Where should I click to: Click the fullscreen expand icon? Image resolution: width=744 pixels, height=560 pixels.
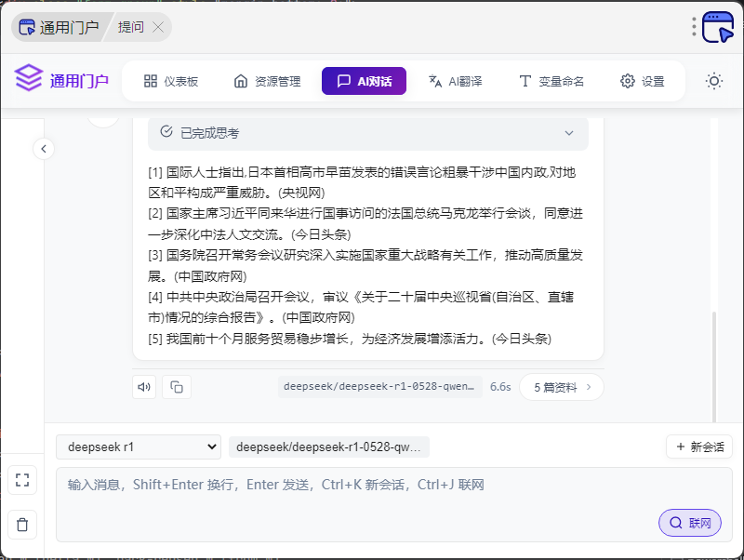(23, 480)
